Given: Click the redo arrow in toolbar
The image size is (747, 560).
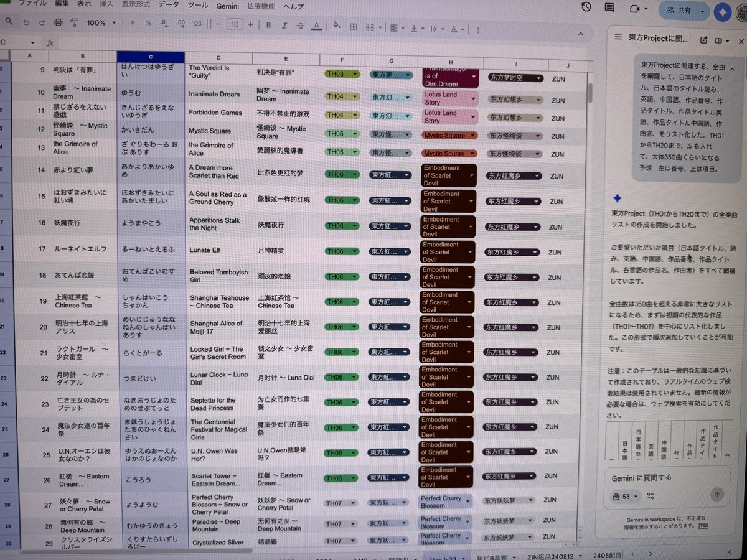Looking at the screenshot, I should point(42,22).
